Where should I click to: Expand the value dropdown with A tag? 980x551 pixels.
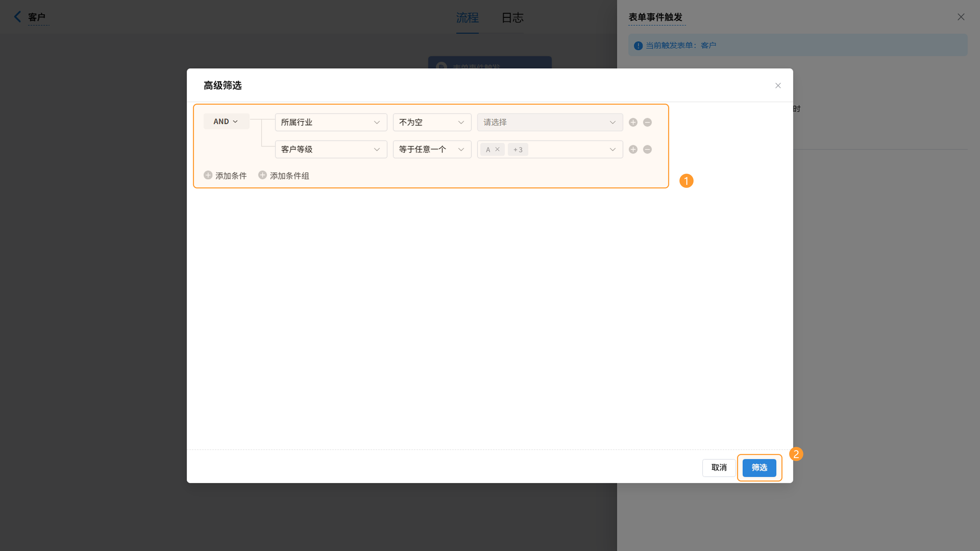612,149
